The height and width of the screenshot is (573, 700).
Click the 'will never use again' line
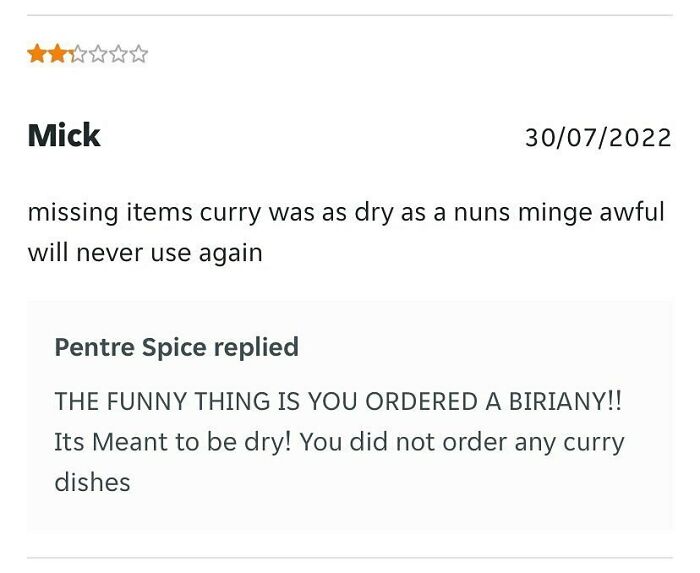pos(145,253)
